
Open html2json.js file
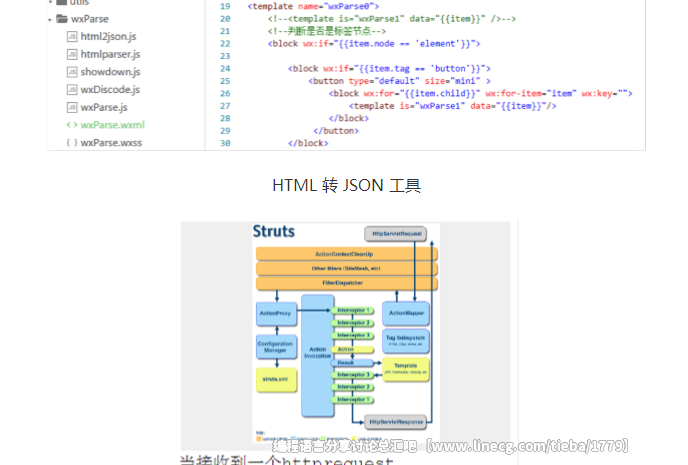coord(108,36)
